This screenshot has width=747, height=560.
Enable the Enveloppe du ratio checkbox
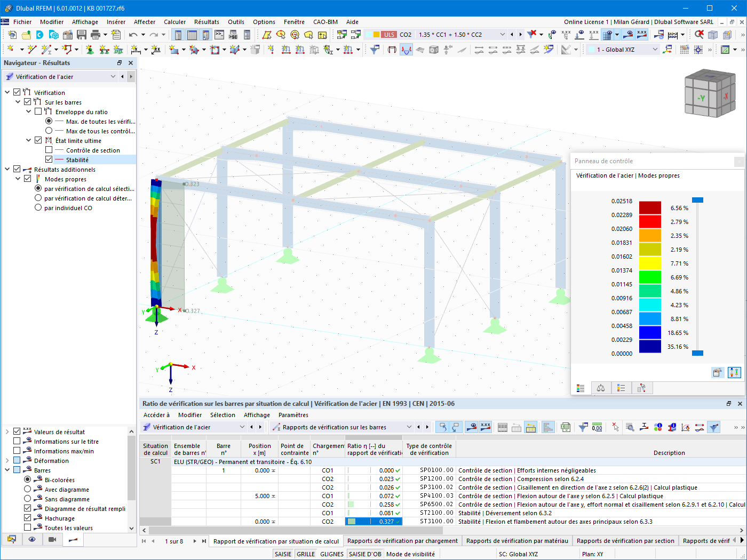coord(38,111)
